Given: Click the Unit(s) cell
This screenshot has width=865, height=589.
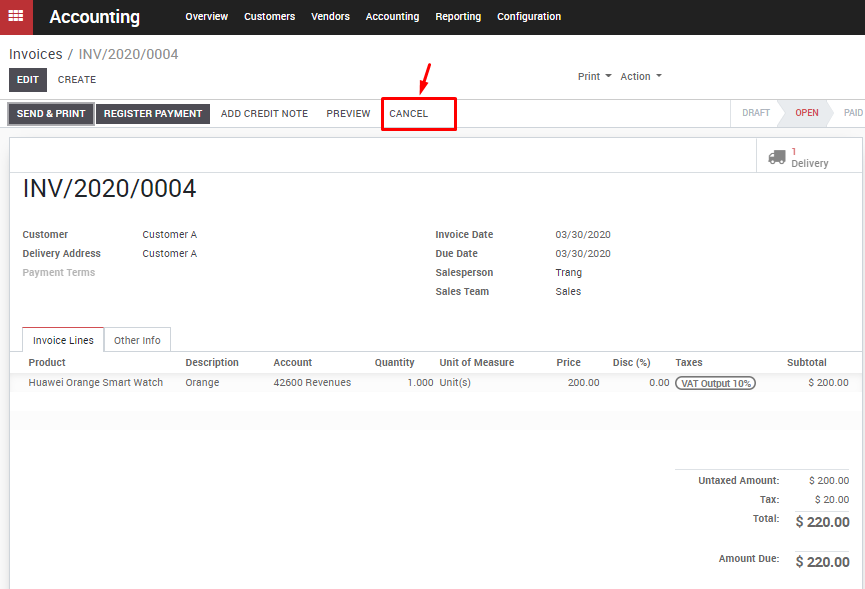Looking at the screenshot, I should (x=455, y=383).
